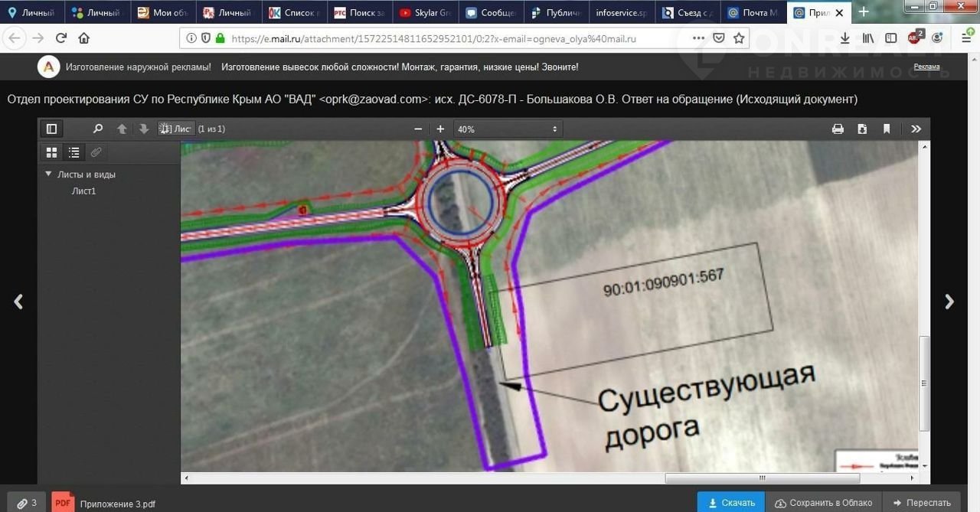The image size is (980, 512).
Task: Expand PDF tools menu with double chevron
Action: 916,129
